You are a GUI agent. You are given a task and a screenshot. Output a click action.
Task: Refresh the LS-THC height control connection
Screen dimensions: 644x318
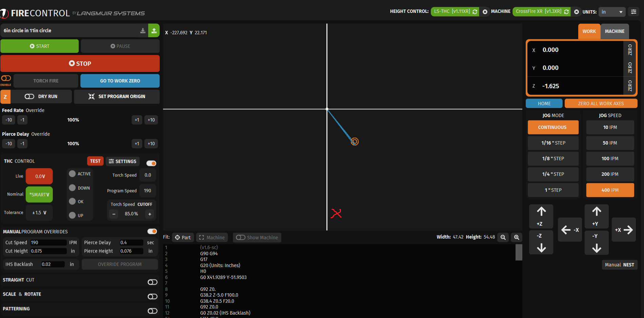[475, 12]
